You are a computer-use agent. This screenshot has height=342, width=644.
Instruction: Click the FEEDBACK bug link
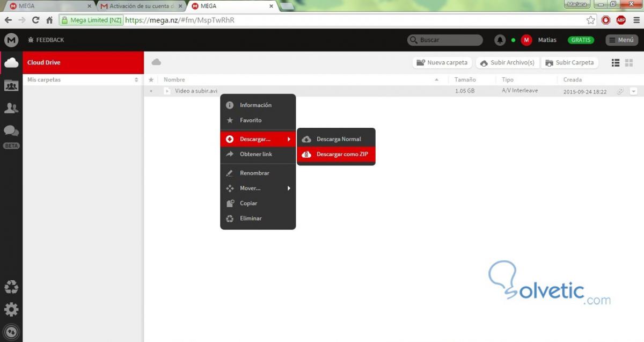(46, 40)
